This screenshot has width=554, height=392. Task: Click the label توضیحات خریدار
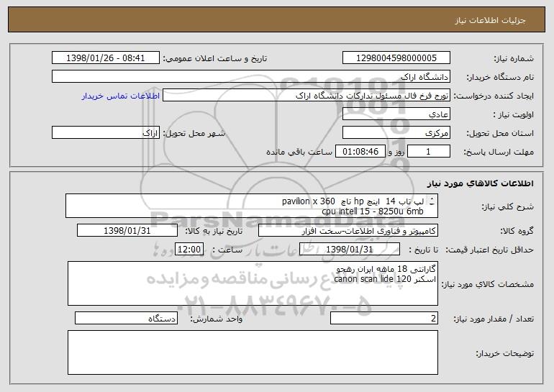pos(505,353)
